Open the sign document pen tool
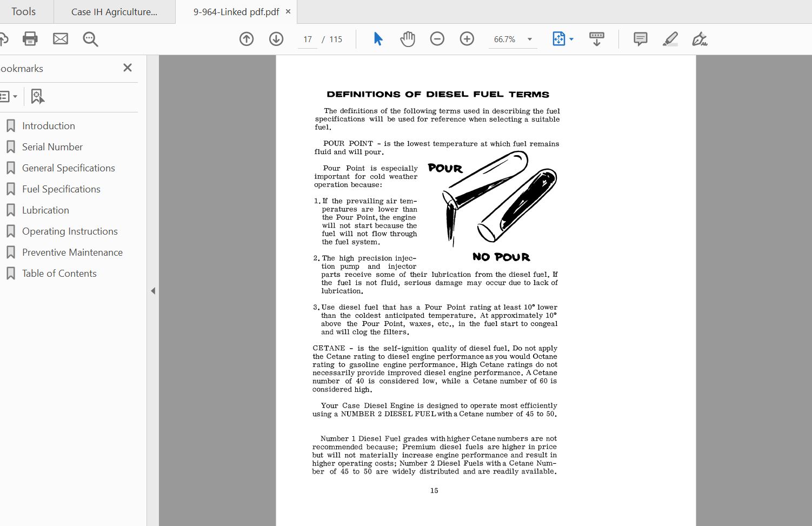 click(x=700, y=39)
